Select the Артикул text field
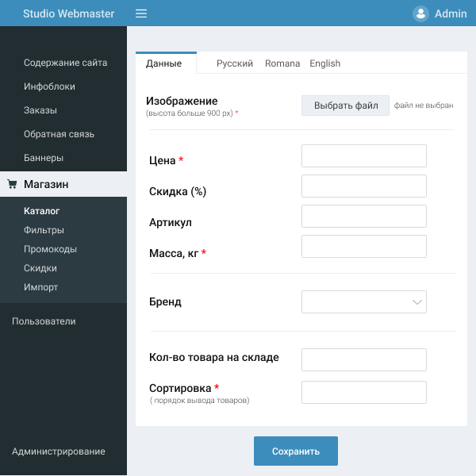The image size is (476, 476). pos(364,216)
